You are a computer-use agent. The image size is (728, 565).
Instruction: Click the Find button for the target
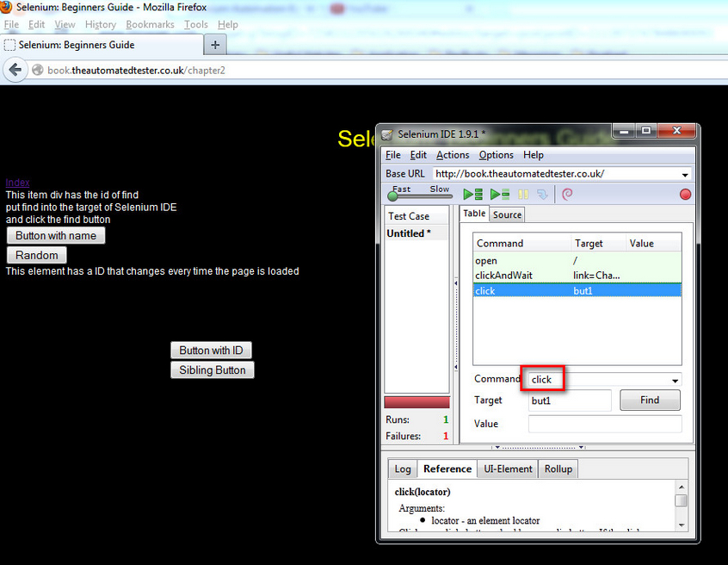(650, 400)
